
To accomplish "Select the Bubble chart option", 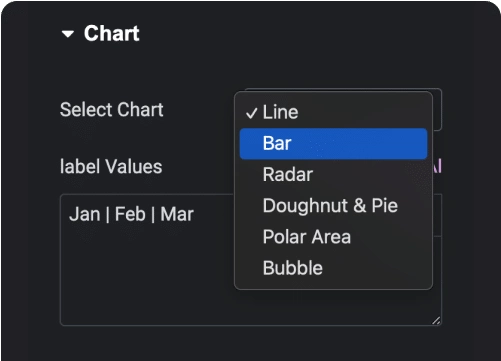I will [x=333, y=268].
